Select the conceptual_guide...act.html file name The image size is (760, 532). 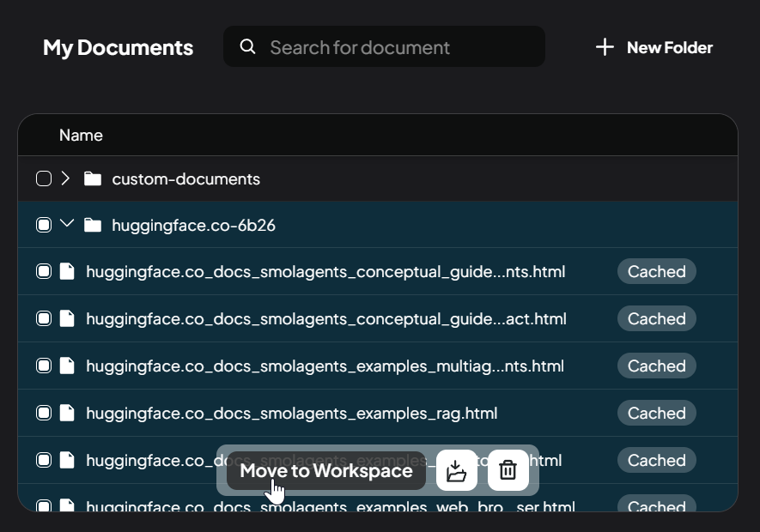pos(325,319)
